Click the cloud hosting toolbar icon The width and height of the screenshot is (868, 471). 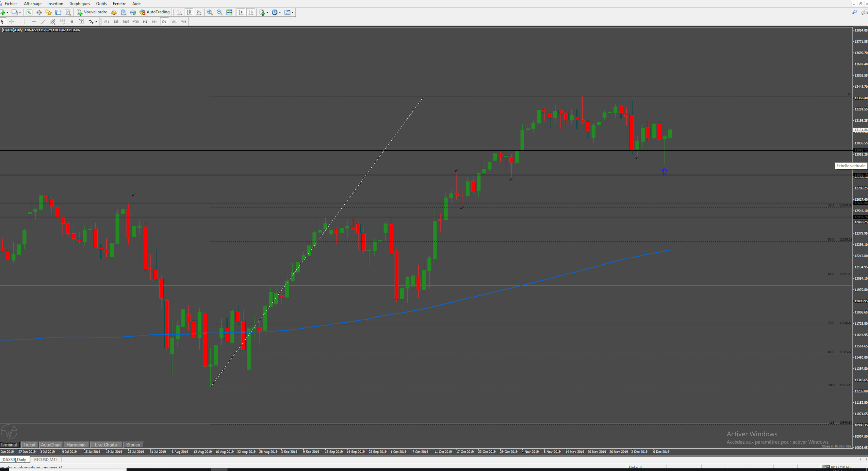[x=124, y=12]
